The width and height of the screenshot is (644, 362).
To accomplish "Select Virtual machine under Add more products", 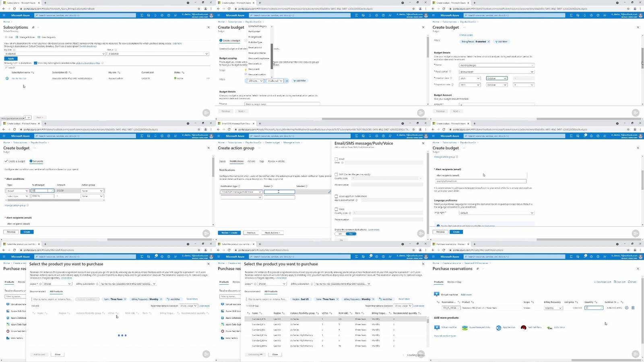I will tap(446, 327).
